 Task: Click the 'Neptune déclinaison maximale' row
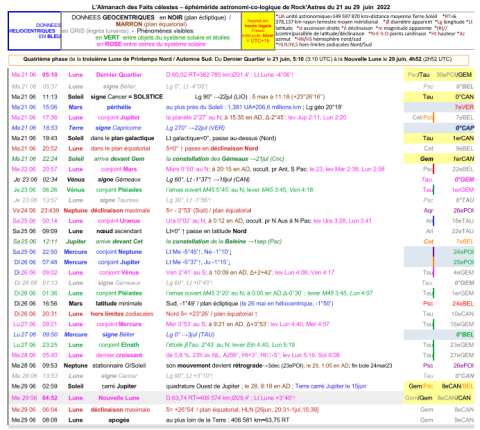242,210
